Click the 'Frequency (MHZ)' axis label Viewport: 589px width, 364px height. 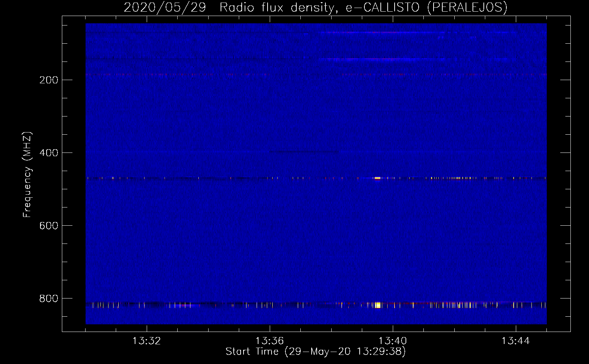click(x=27, y=175)
